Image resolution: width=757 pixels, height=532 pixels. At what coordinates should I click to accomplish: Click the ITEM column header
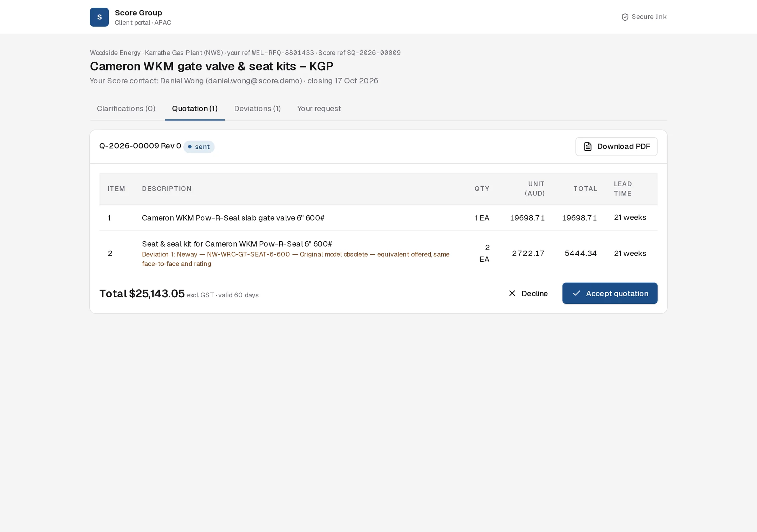point(116,189)
